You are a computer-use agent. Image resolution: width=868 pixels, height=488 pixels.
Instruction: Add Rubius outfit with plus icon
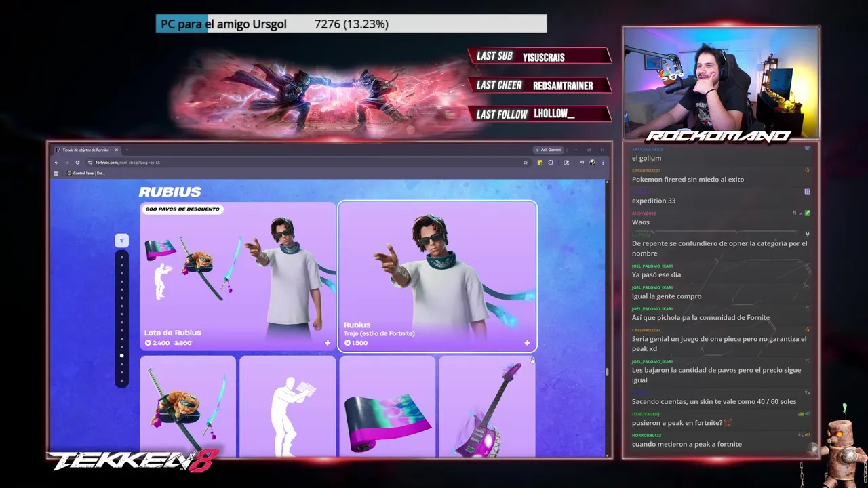pyautogui.click(x=527, y=343)
